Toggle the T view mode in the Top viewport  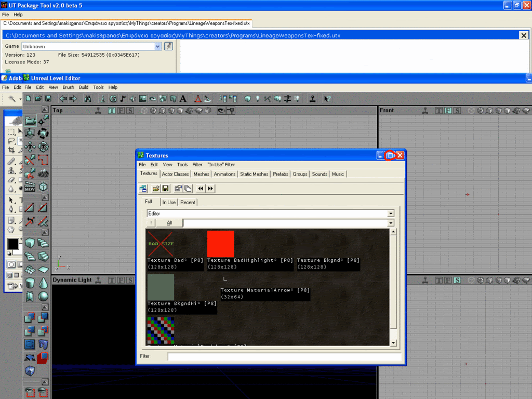112,111
